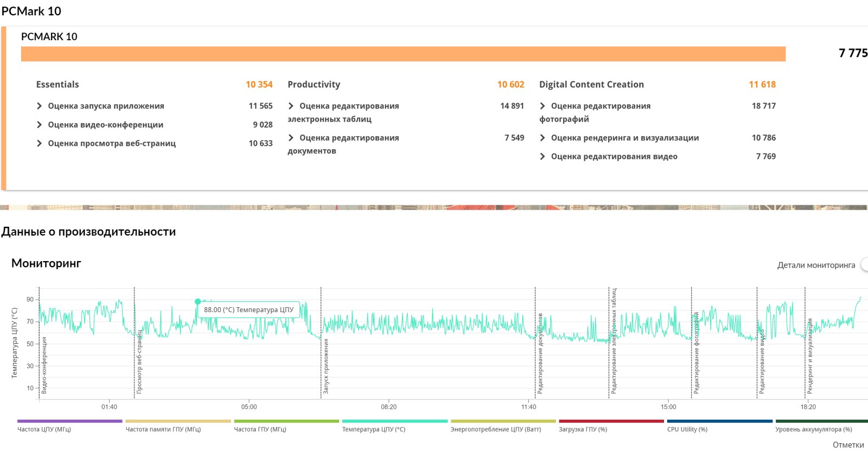Click the 'Digital Content Creation' heading

[x=591, y=85]
